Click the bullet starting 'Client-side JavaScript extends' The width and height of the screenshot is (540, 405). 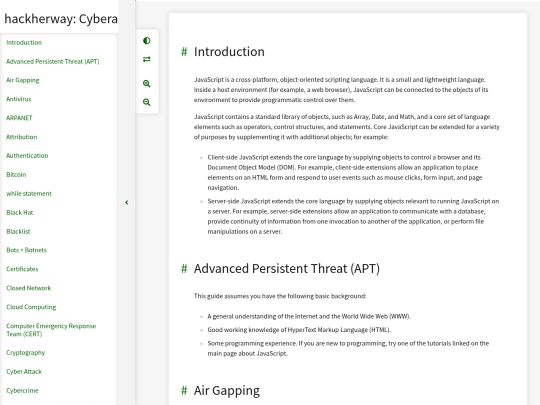tap(345, 173)
